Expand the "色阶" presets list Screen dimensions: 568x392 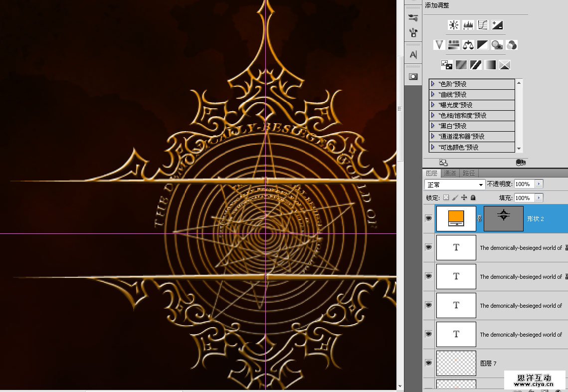(x=433, y=84)
